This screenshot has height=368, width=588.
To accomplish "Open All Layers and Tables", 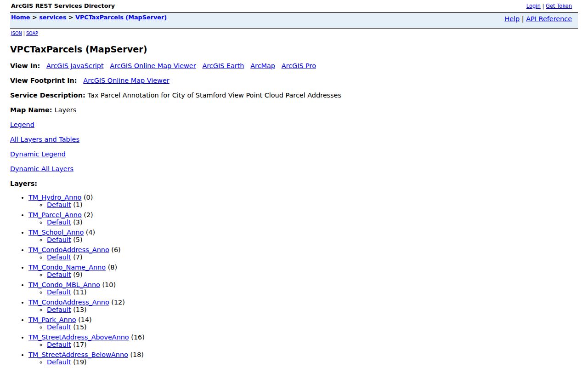I will [45, 139].
